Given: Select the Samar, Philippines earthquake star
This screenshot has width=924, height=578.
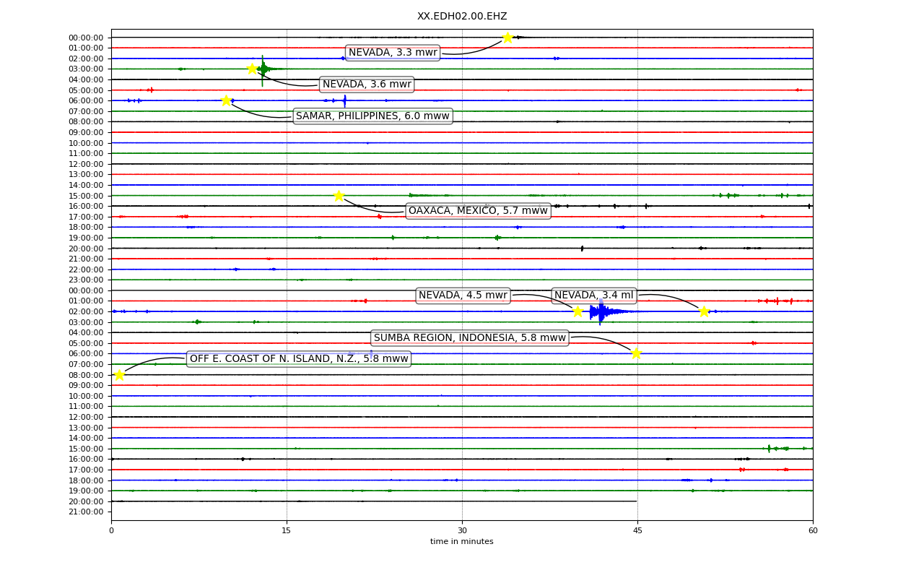Looking at the screenshot, I should click(x=226, y=100).
